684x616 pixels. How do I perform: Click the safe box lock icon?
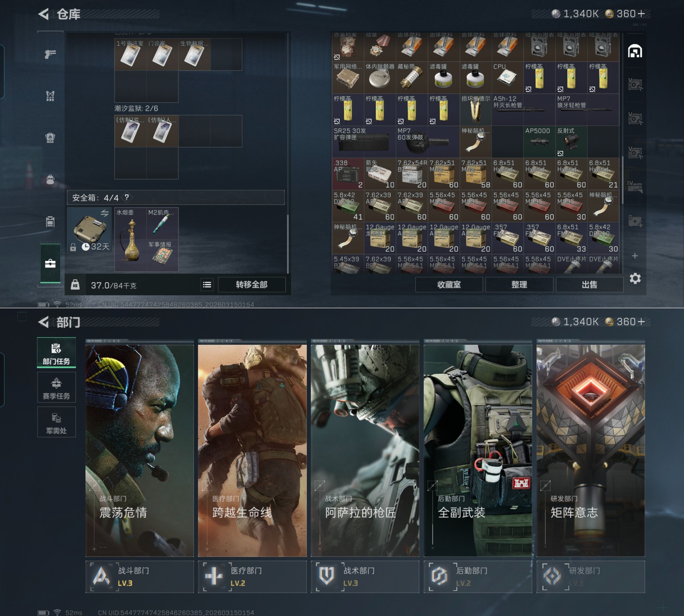point(73,248)
